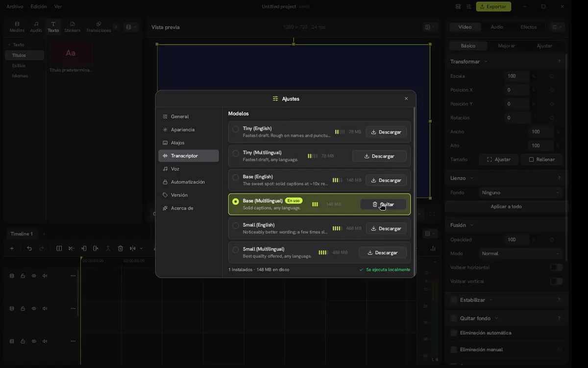Click the Ajustes dialog vertical scrollbar
The width and height of the screenshot is (588, 368).
414,191
